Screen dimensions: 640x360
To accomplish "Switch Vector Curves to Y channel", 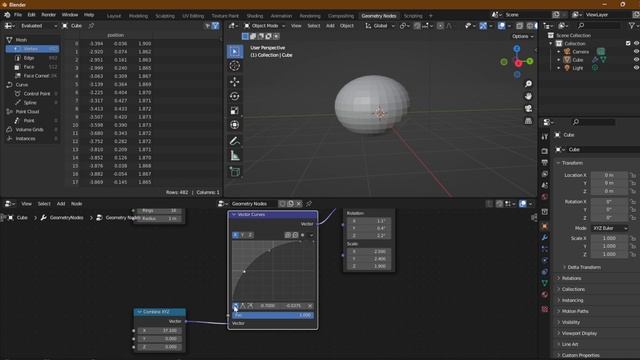I will (x=243, y=235).
